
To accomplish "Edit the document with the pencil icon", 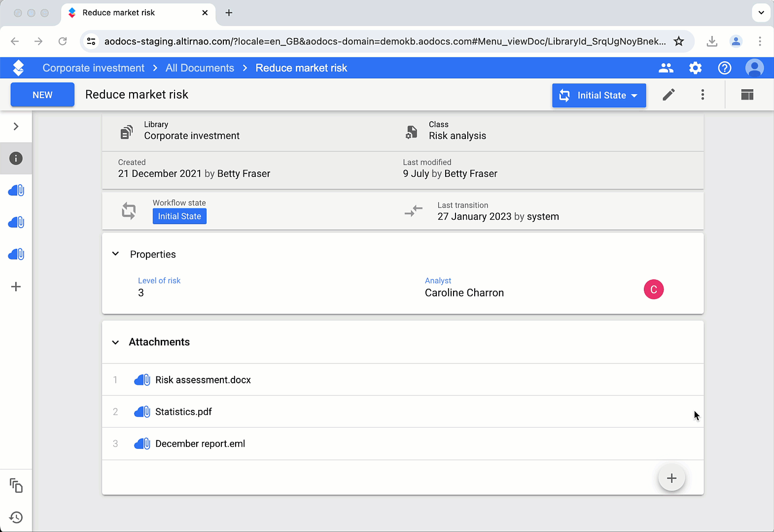I will coord(668,95).
